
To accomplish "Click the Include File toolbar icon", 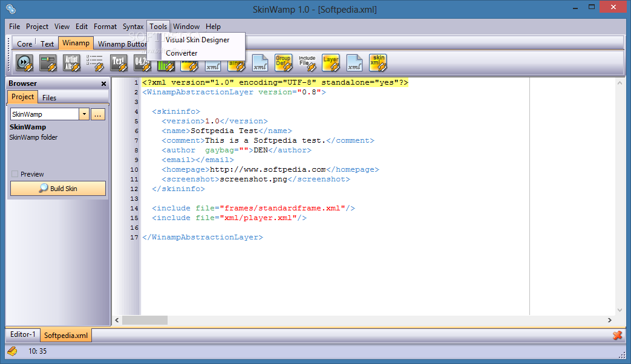I will 307,63.
